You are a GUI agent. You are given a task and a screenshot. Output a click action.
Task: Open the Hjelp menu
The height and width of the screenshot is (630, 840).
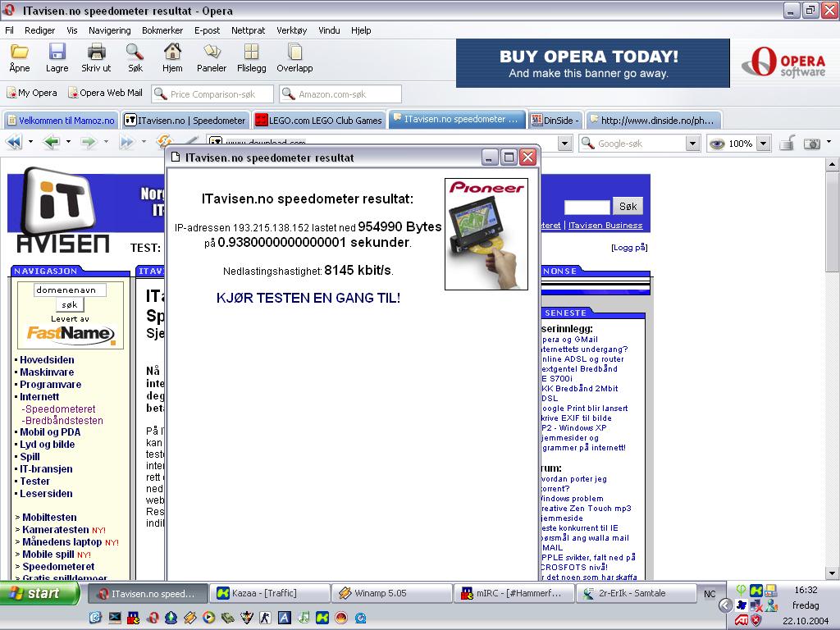point(361,30)
